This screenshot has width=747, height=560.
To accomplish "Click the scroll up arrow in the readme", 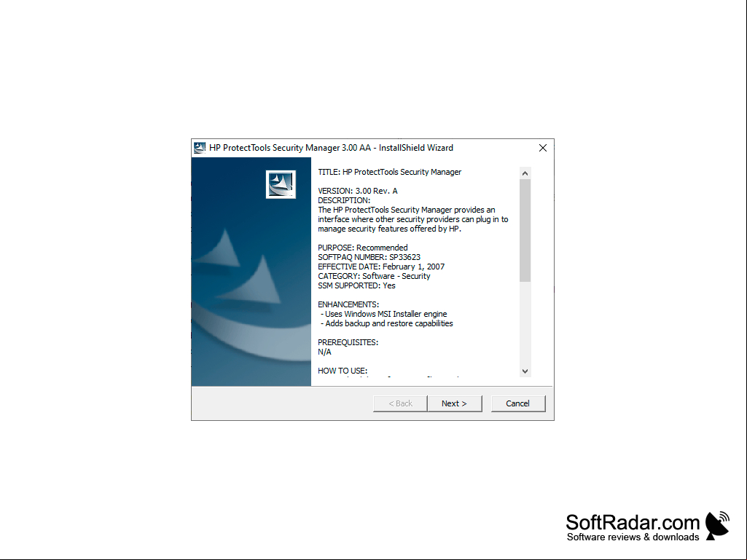I will [x=525, y=173].
